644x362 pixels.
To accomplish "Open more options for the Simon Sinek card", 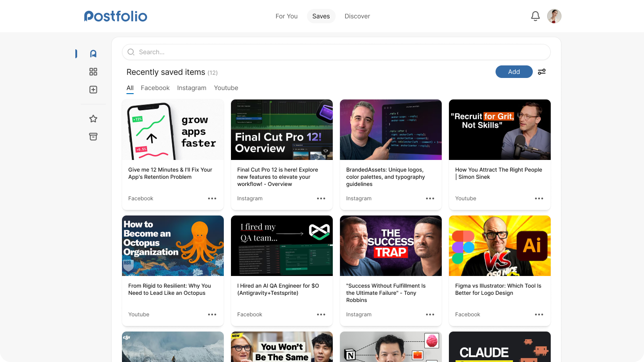I will pyautogui.click(x=539, y=198).
